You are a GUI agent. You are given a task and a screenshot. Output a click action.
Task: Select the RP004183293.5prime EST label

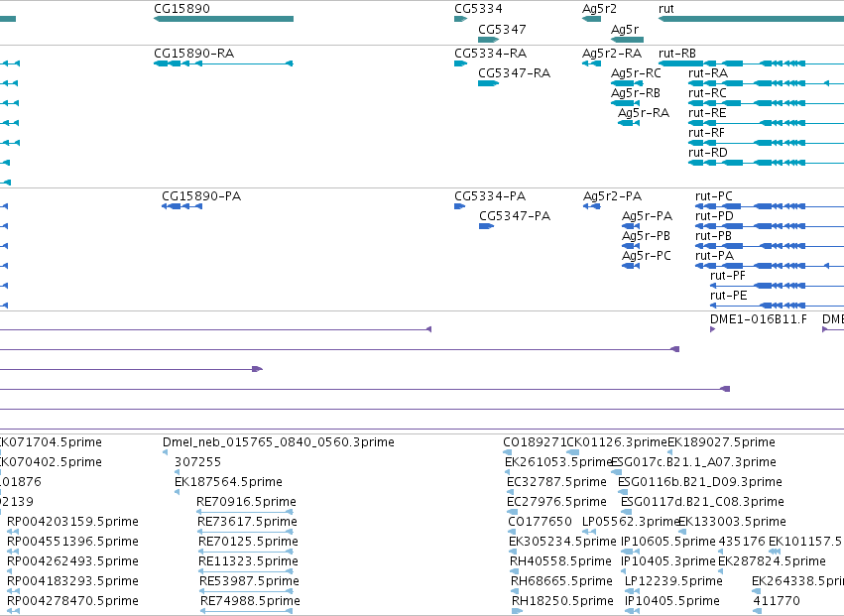point(72,581)
